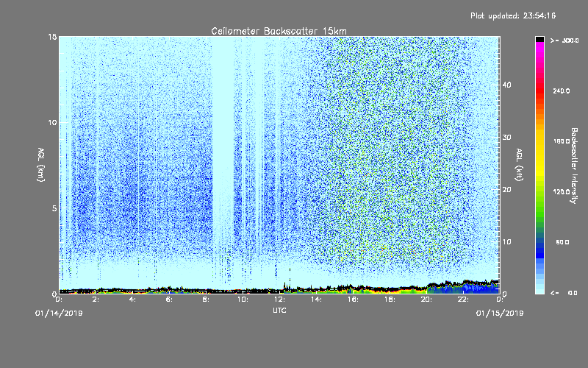Click the '14:' hour tick on the time axis
The height and width of the screenshot is (368, 588).
316,300
